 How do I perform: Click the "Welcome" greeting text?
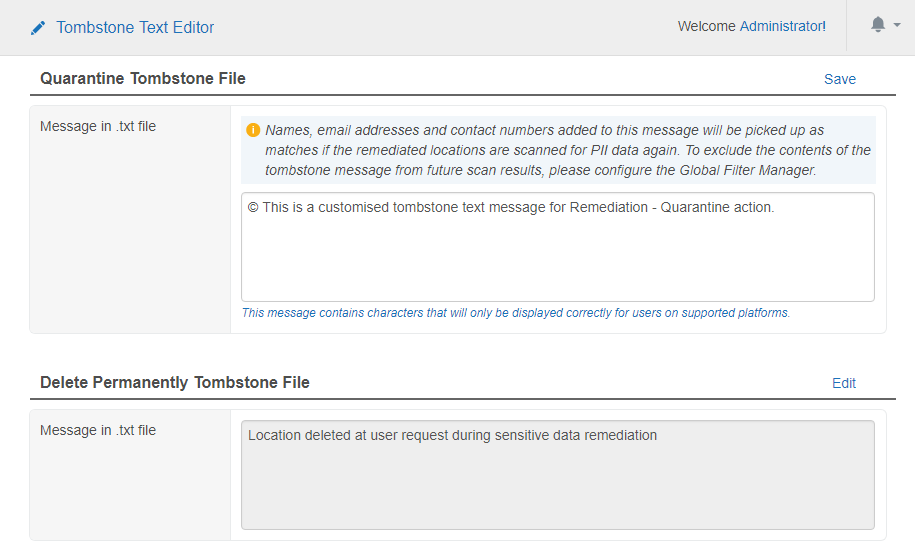[x=706, y=27]
